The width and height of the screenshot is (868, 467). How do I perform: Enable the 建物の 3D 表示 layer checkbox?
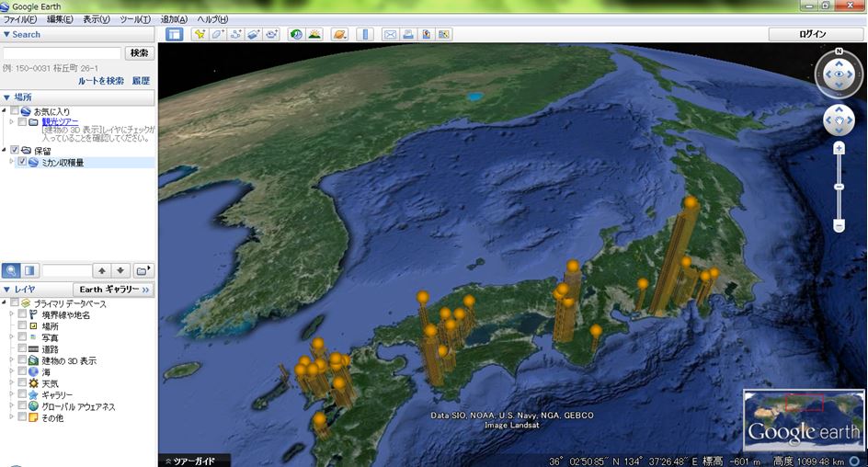22,359
